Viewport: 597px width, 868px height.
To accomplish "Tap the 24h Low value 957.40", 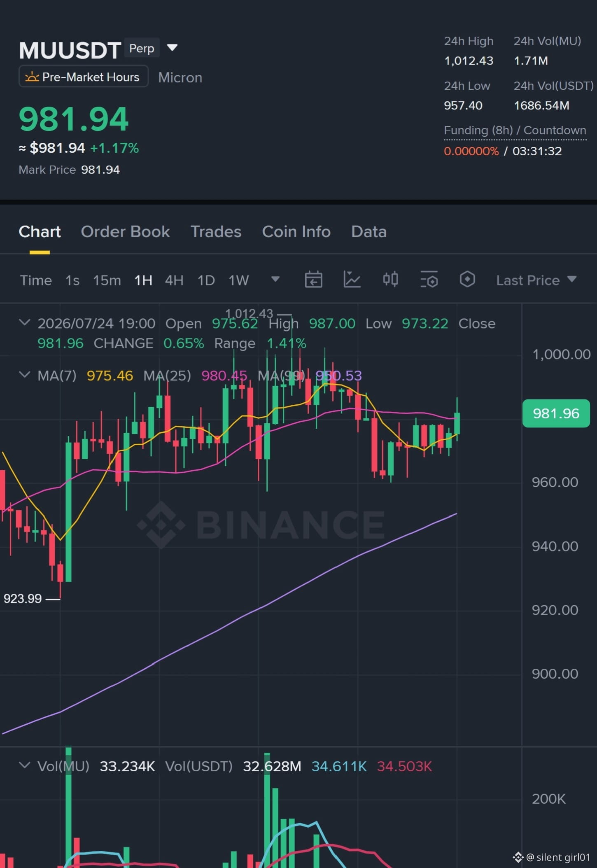I will pos(463,106).
